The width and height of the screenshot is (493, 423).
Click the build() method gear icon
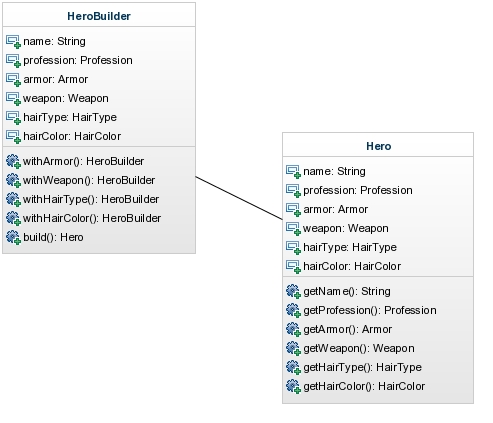pos(13,238)
